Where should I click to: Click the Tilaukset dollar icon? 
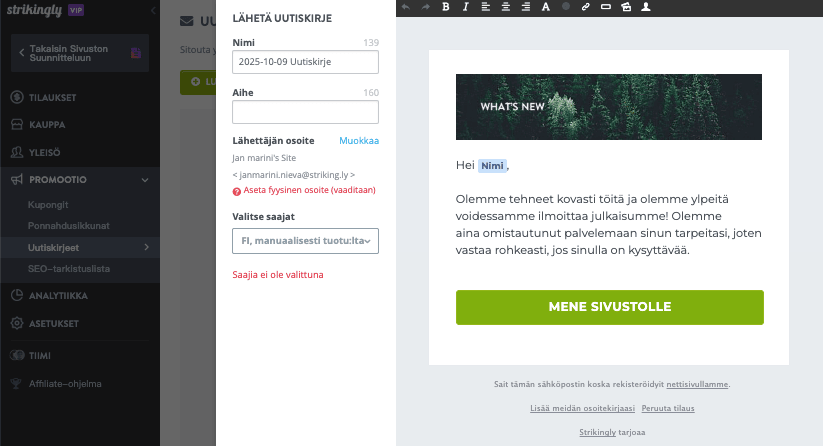click(17, 97)
